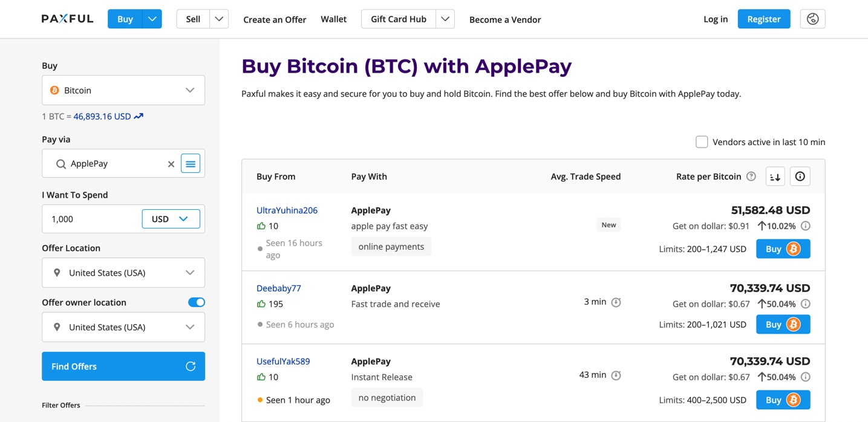
Task: Click Limits: 400–2,500 USD text
Action: coord(702,400)
